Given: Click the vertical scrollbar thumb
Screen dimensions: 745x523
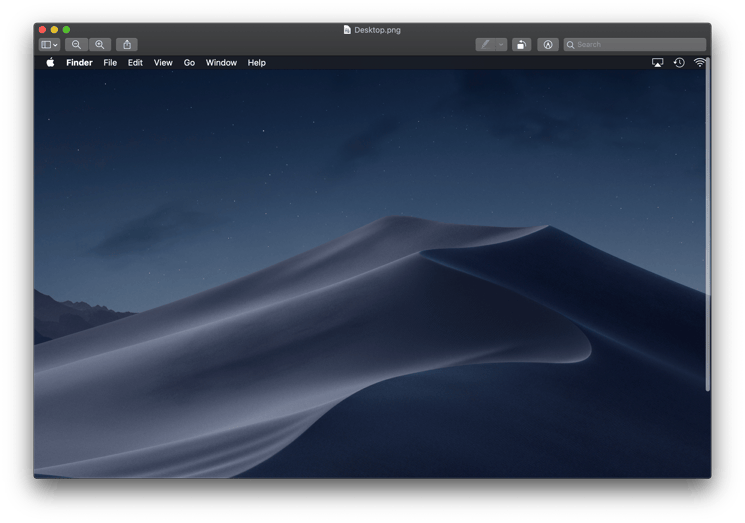Looking at the screenshot, I should pos(708,224).
